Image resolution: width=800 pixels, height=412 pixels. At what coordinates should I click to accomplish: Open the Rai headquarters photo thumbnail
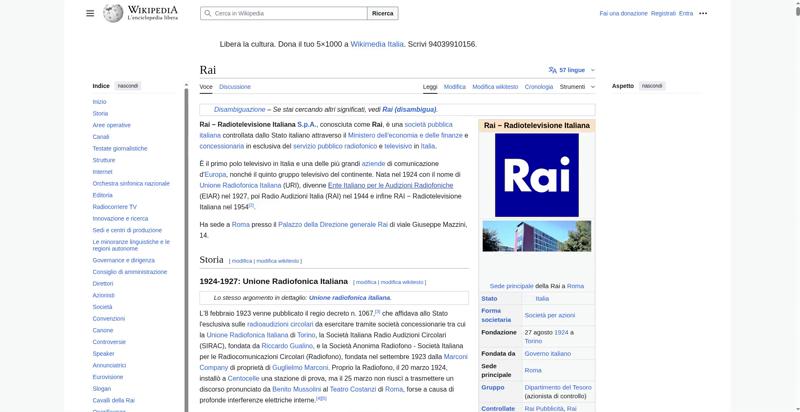[x=537, y=236]
